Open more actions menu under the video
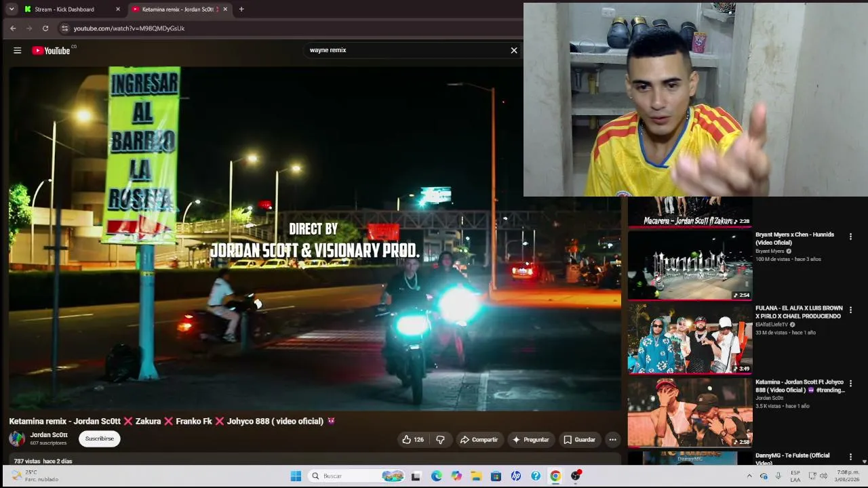 pos(612,440)
